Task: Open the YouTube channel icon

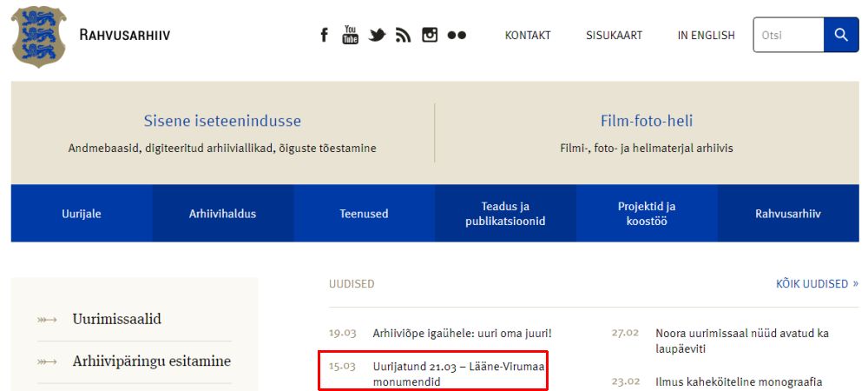Action: 350,35
